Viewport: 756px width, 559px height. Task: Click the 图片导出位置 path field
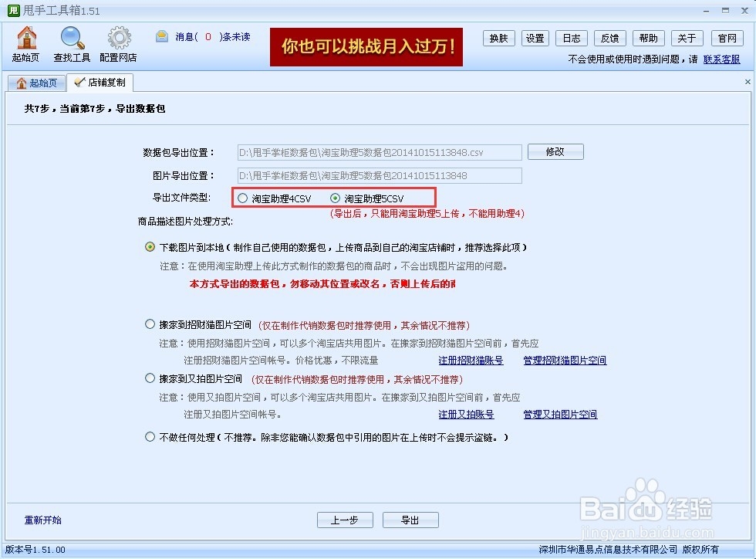tap(380, 175)
